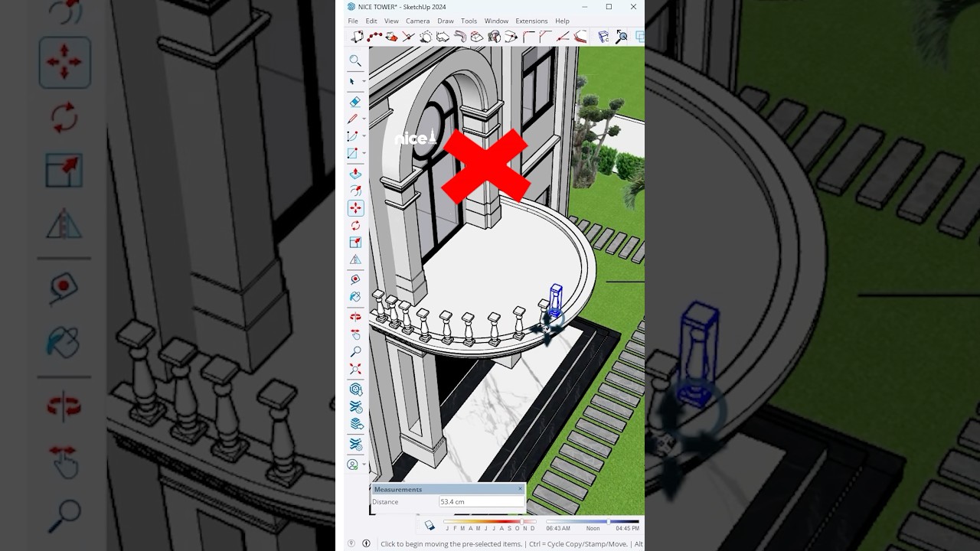980x551 pixels.
Task: Expand the Arc tool dropdown arrow
Action: 364,136
